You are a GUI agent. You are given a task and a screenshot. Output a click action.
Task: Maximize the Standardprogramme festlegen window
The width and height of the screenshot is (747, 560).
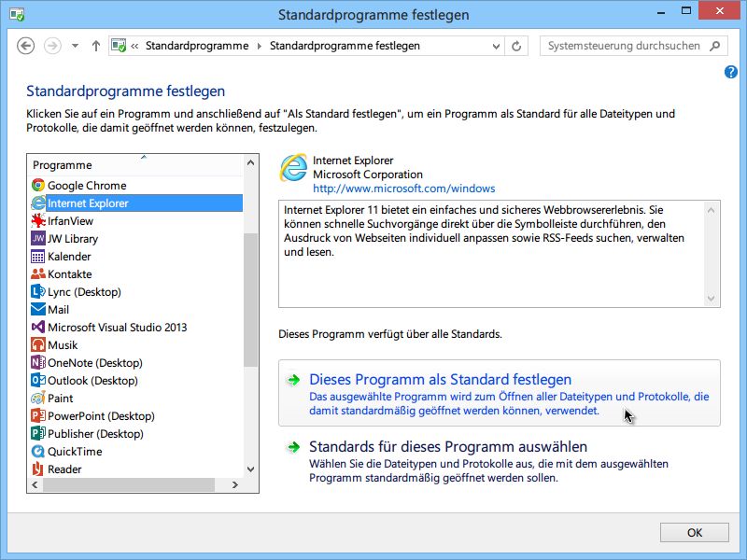point(686,10)
